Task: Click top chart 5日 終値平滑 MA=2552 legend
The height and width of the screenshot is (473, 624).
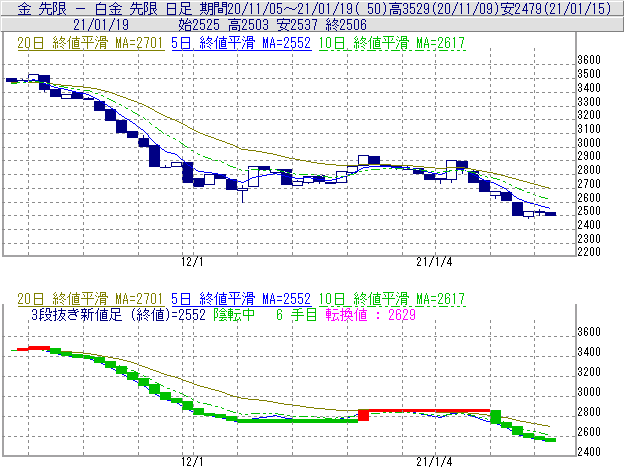Action: 241,43
